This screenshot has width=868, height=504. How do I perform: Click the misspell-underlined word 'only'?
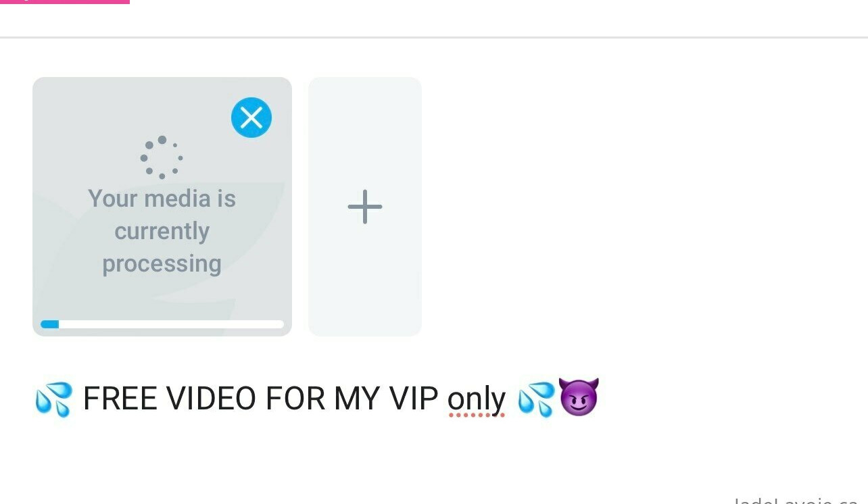click(x=477, y=399)
